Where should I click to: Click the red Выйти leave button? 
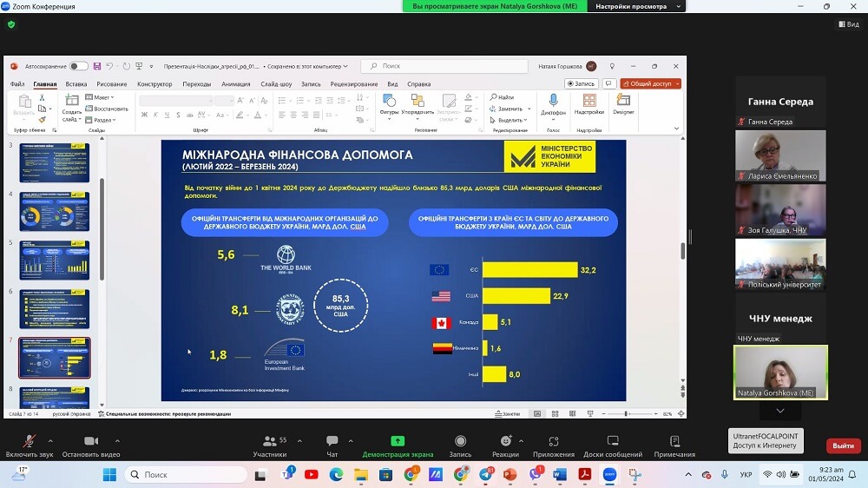tap(843, 445)
